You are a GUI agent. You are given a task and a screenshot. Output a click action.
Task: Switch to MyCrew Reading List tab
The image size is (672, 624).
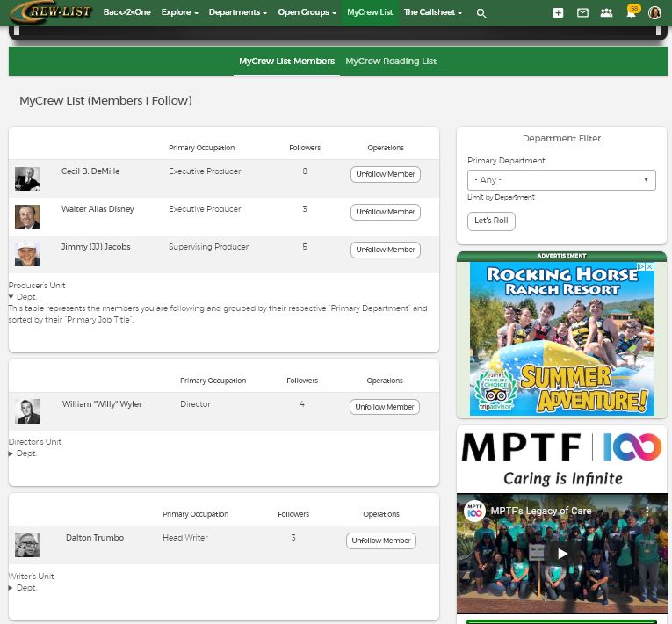(391, 62)
